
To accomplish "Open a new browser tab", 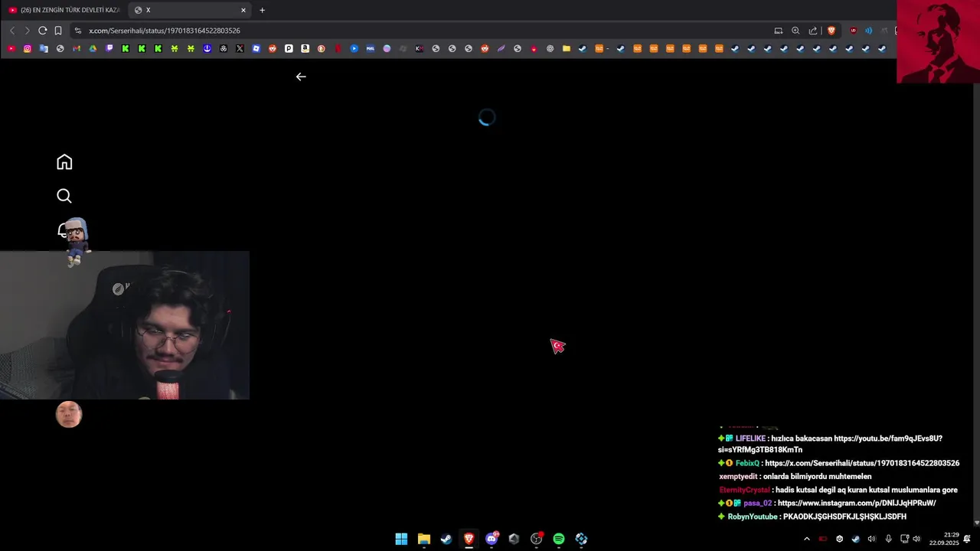I will click(x=262, y=10).
